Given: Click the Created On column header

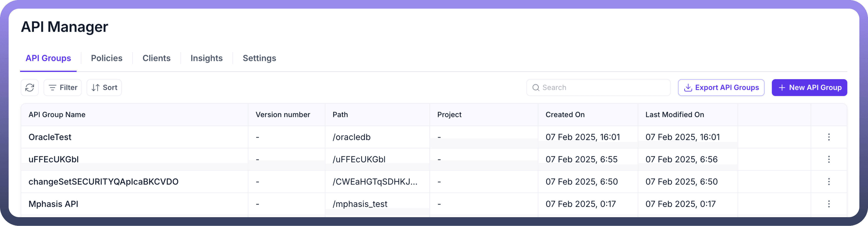Looking at the screenshot, I should click(565, 115).
